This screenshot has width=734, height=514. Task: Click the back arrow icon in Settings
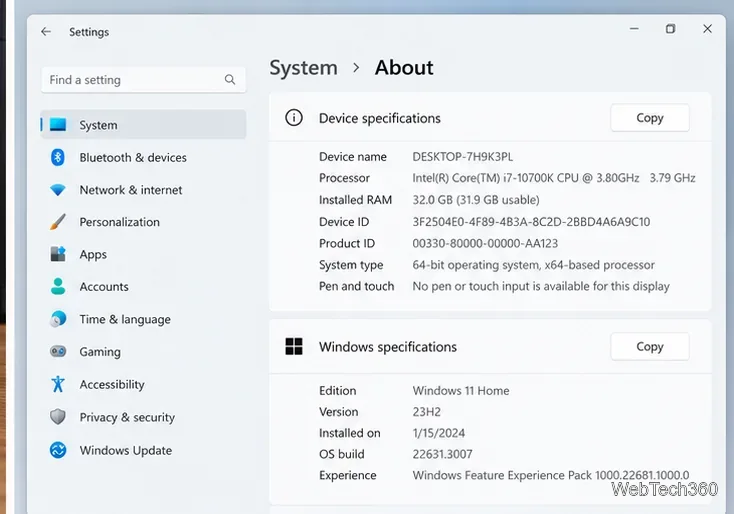[46, 31]
